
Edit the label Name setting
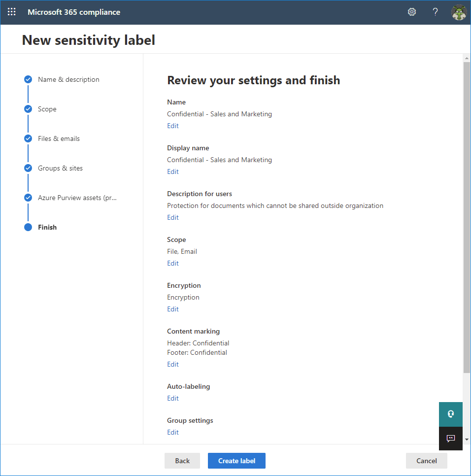[x=172, y=126]
